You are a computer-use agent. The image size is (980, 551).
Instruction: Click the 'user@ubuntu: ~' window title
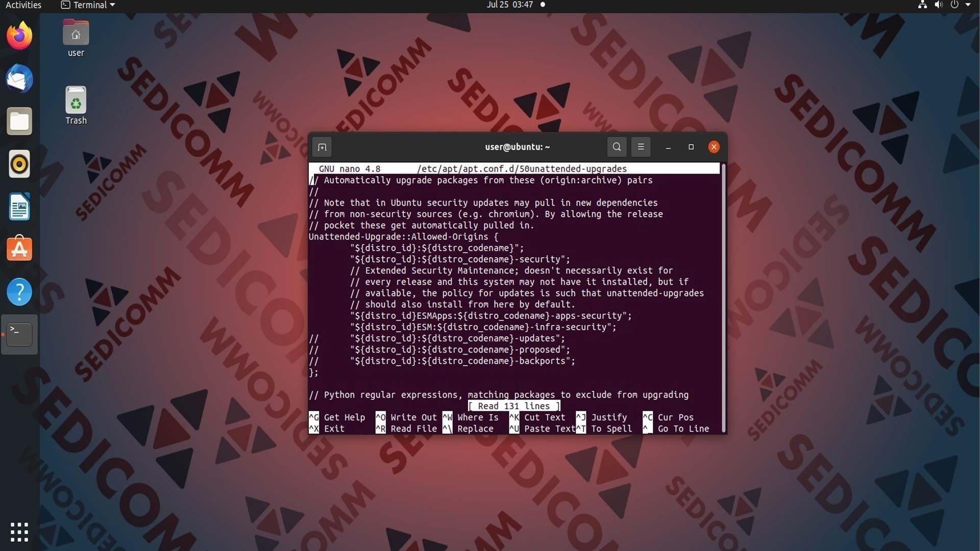(x=517, y=147)
